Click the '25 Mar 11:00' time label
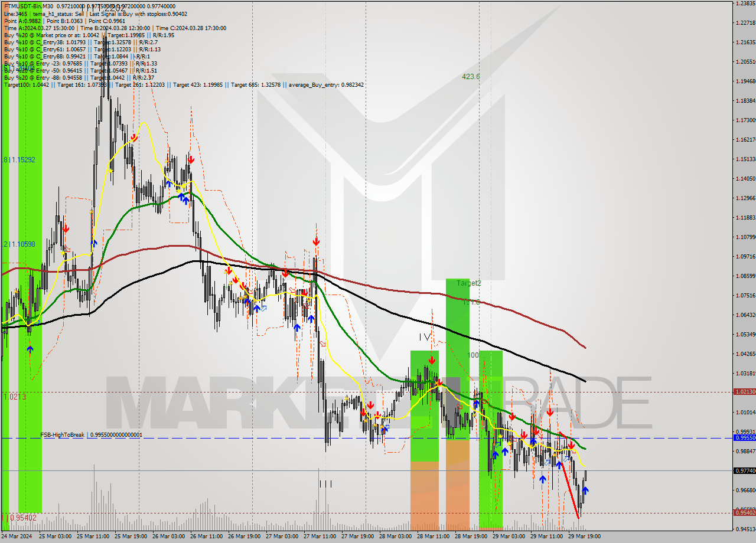 pos(93,537)
